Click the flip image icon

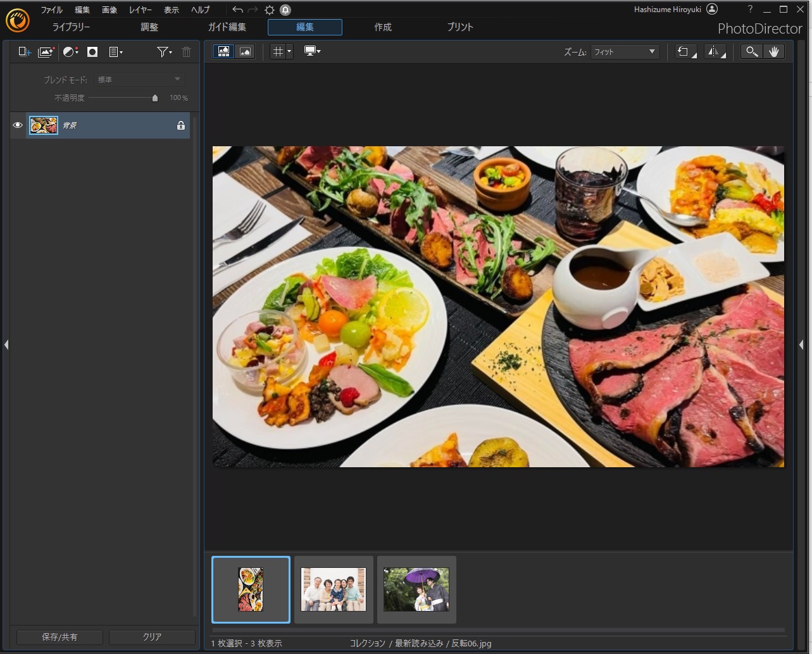click(715, 52)
